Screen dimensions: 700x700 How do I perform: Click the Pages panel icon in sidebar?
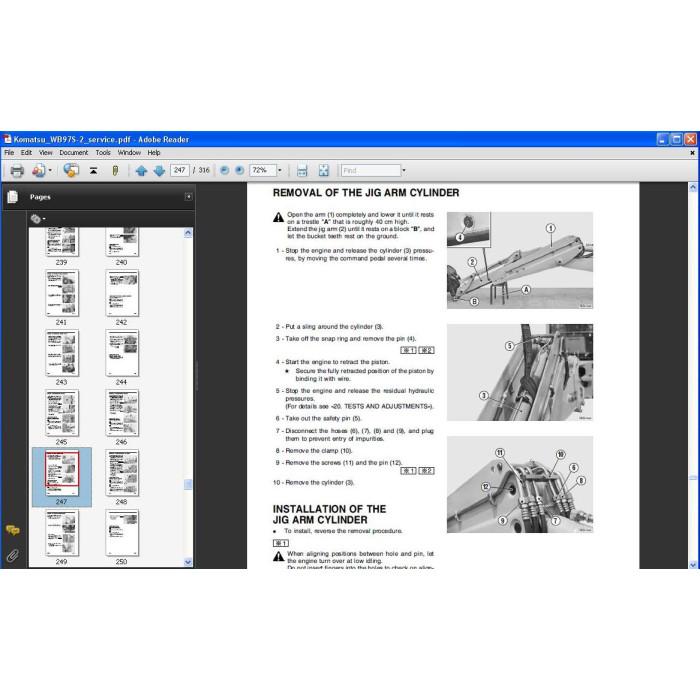point(12,197)
